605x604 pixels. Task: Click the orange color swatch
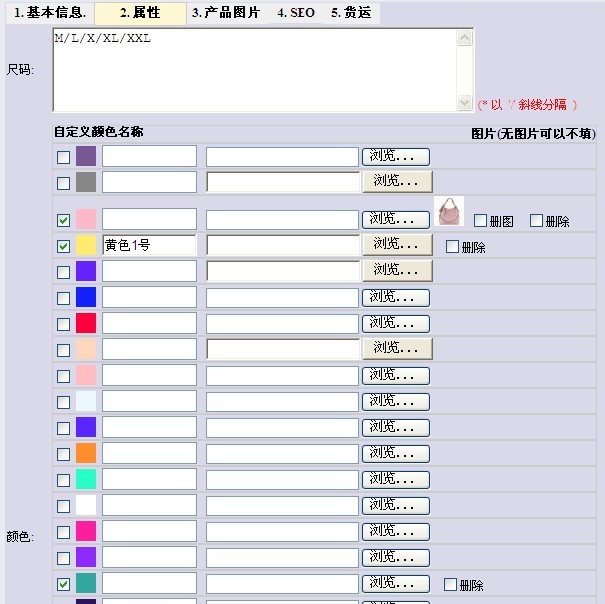[86, 453]
